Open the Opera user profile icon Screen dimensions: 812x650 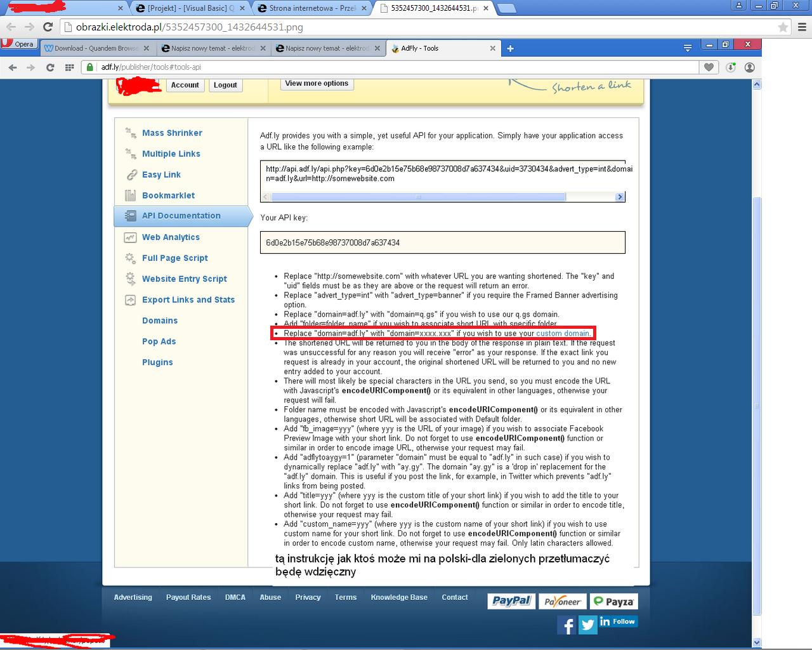[749, 67]
